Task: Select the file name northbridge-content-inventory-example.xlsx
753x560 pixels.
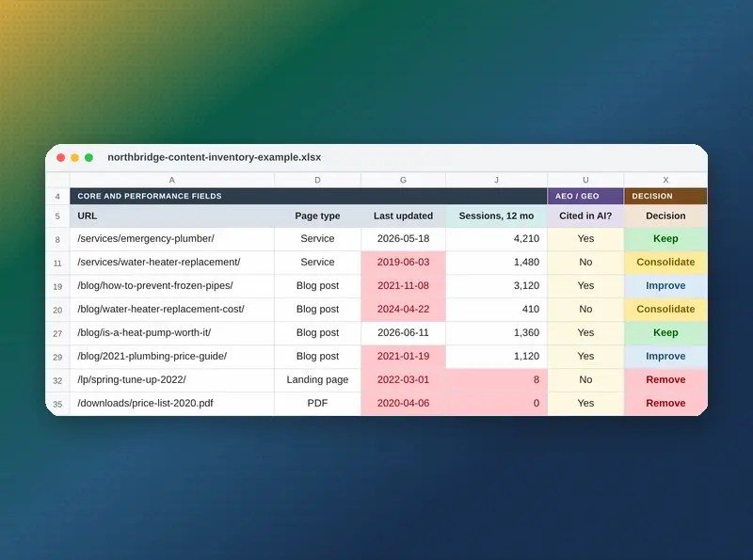Action: click(215, 157)
